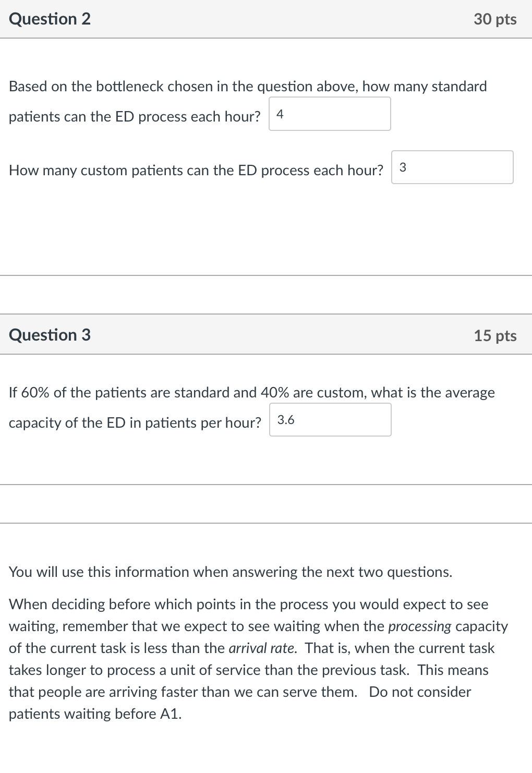Click the 'Do not consider' sentence
532x773 pixels.
point(420,692)
